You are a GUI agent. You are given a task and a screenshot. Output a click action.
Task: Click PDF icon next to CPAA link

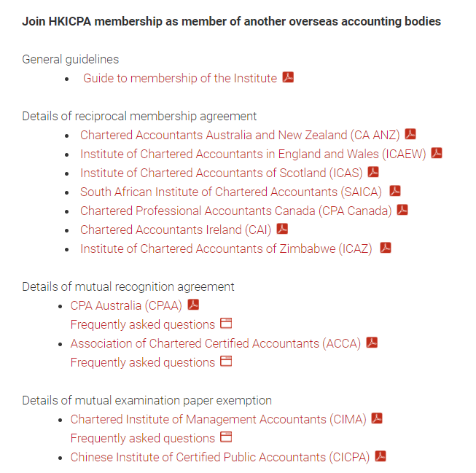tap(193, 305)
